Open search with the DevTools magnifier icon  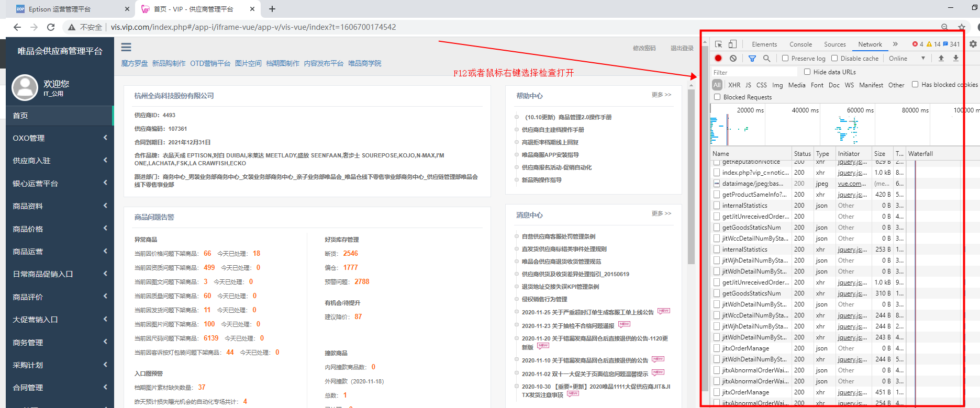[766, 59]
